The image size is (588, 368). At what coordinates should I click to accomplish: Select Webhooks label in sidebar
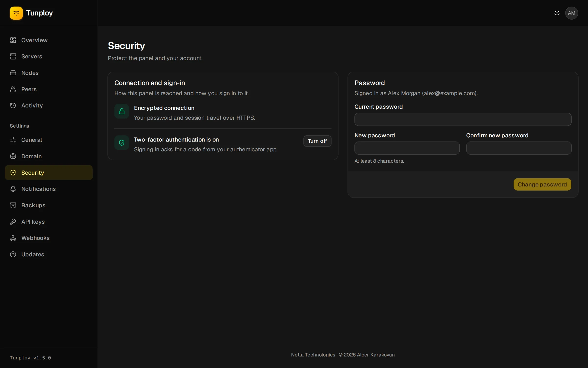35,238
